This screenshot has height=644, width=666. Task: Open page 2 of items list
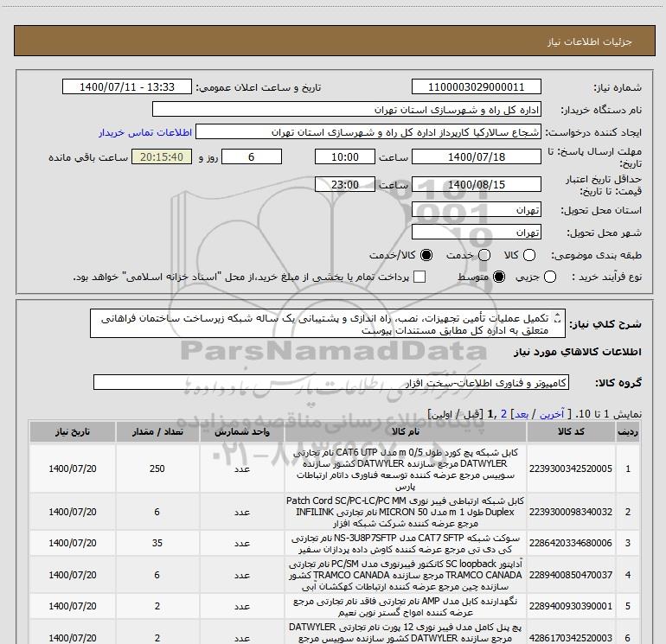coord(503,414)
